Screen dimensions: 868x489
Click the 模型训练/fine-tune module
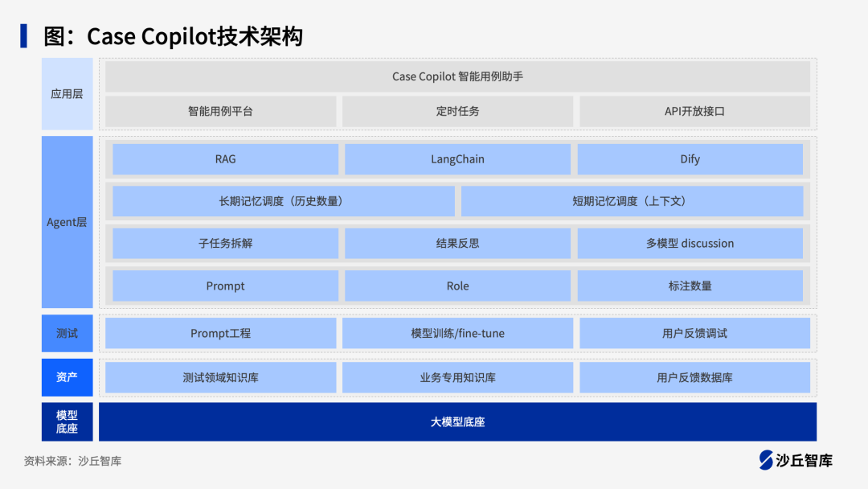pyautogui.click(x=457, y=333)
